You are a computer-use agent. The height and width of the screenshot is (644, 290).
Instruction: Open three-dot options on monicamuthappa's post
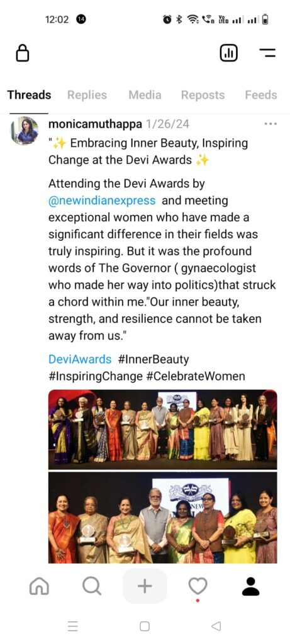270,124
